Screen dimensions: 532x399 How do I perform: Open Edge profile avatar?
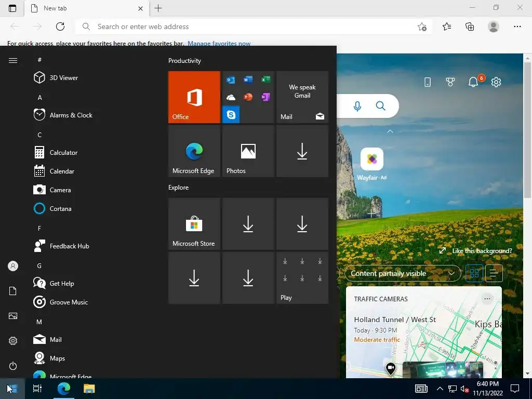pyautogui.click(x=494, y=26)
